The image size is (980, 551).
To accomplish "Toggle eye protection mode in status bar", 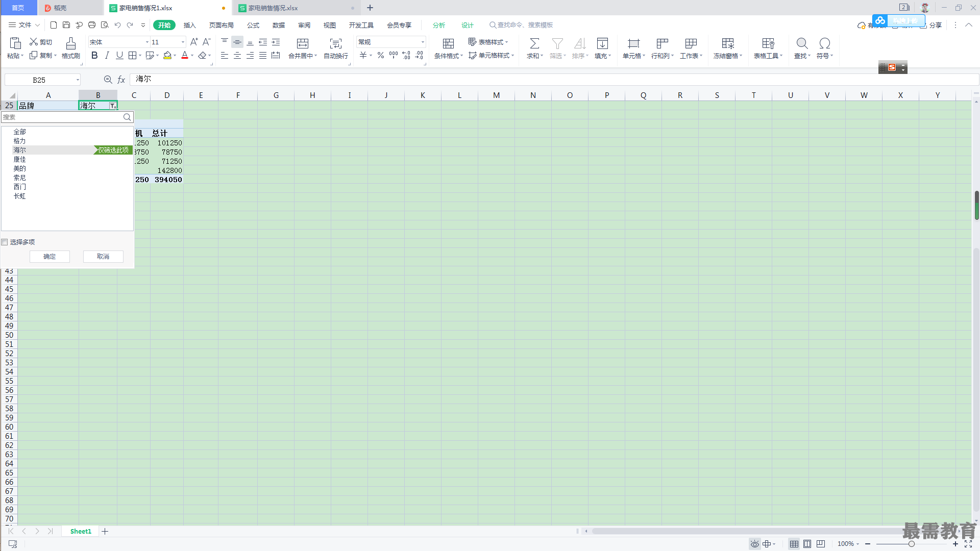I will (x=754, y=544).
